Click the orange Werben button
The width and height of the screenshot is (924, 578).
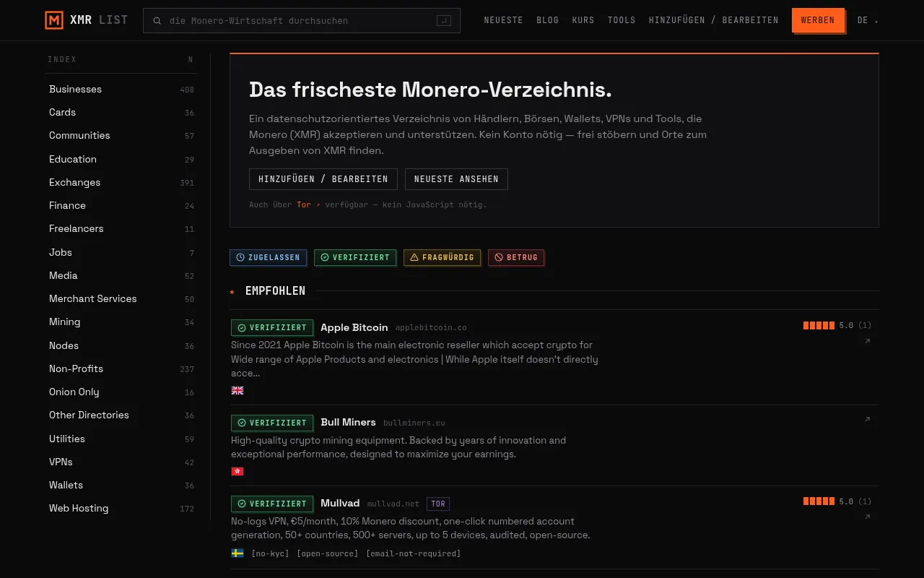point(818,20)
